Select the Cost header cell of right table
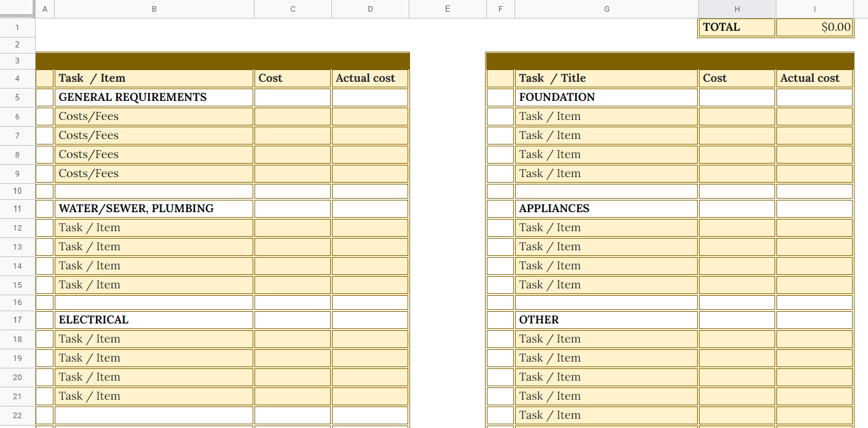 [x=736, y=78]
